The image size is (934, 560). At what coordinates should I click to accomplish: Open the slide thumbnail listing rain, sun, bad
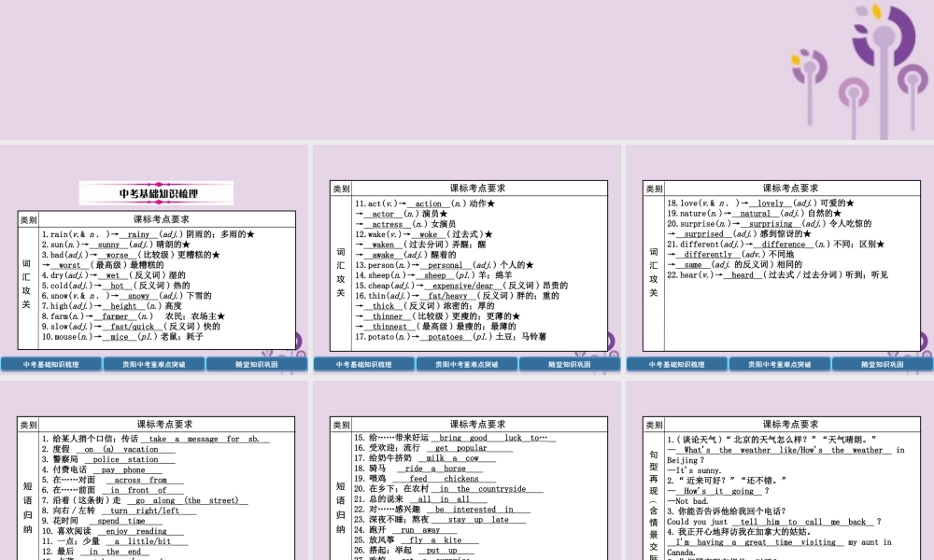tap(154, 259)
